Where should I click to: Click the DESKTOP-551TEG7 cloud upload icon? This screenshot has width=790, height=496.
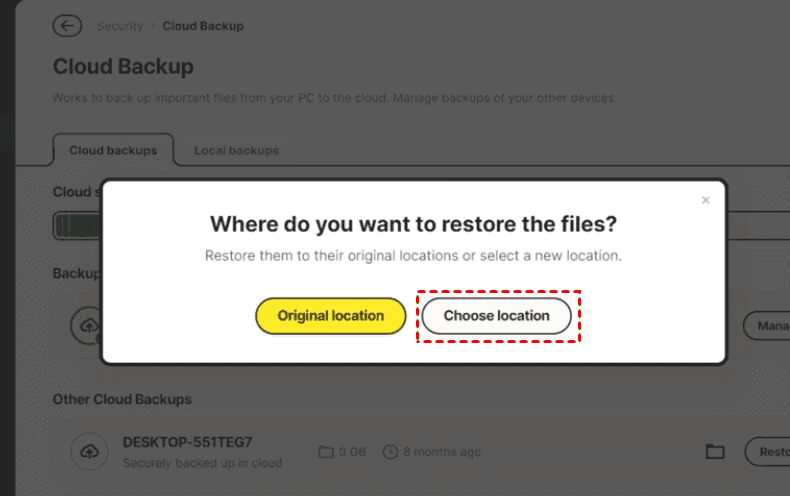(89, 452)
